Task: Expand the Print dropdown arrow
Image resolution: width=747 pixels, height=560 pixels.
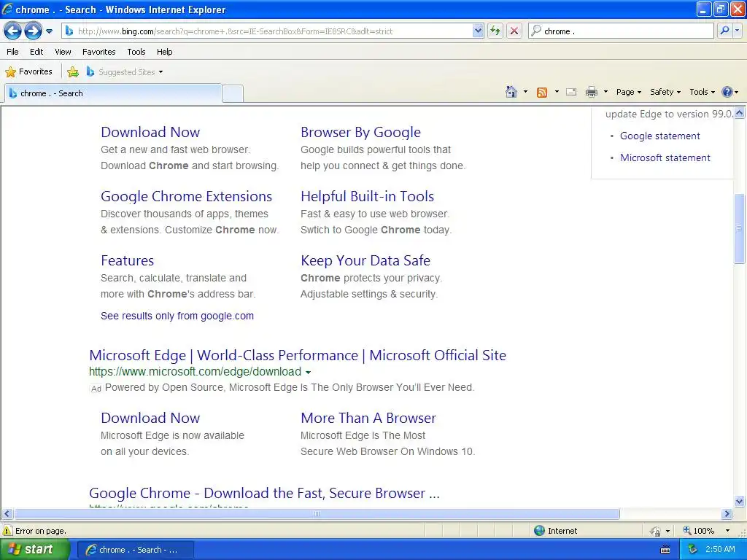Action: point(605,92)
